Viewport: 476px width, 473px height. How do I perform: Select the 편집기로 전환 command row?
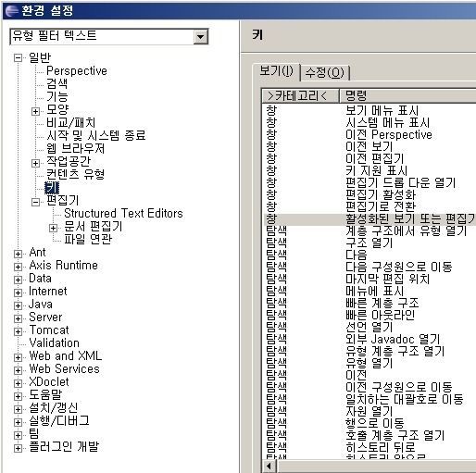(370, 206)
